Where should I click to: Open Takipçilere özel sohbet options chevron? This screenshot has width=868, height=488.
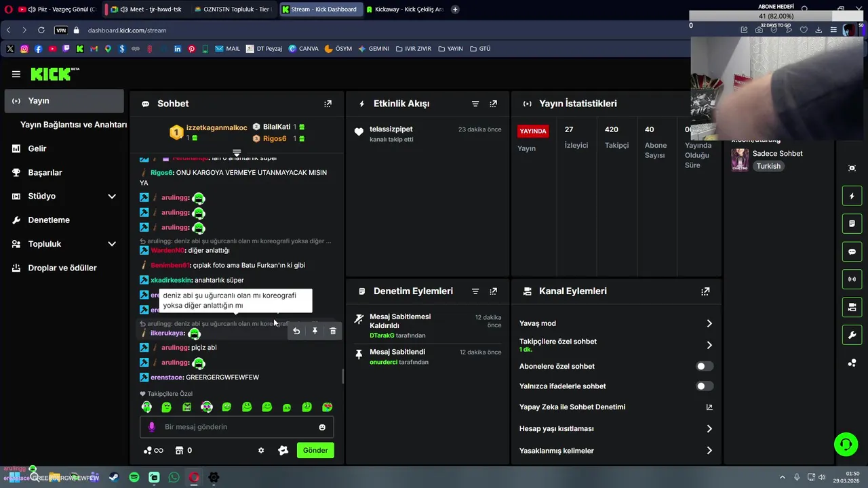coord(709,346)
